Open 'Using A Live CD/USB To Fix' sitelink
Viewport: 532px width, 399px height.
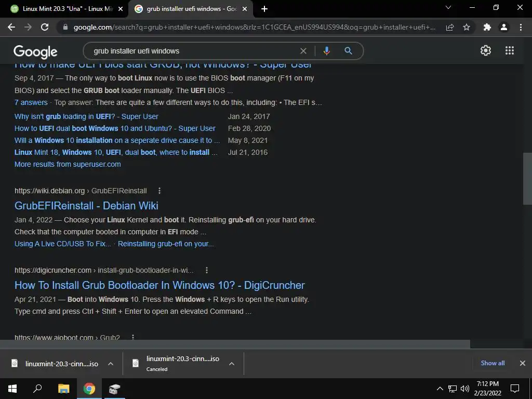62,244
